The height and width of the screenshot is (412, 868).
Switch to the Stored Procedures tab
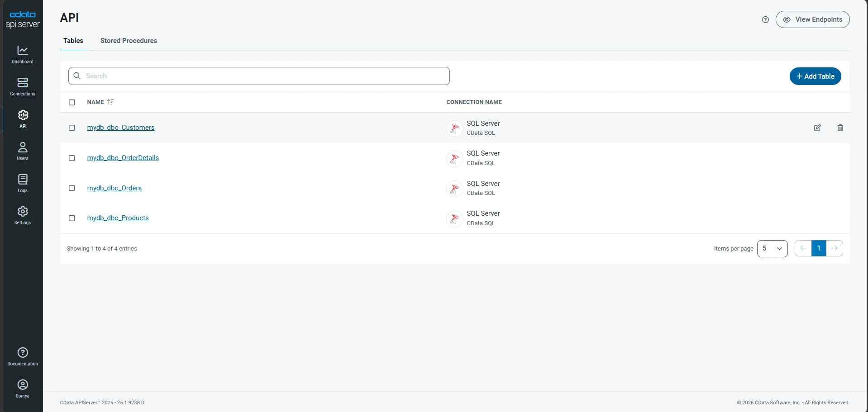coord(129,41)
